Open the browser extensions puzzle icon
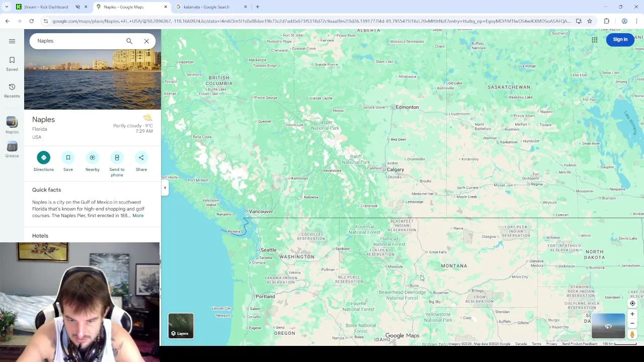The height and width of the screenshot is (362, 644). pyautogui.click(x=607, y=21)
